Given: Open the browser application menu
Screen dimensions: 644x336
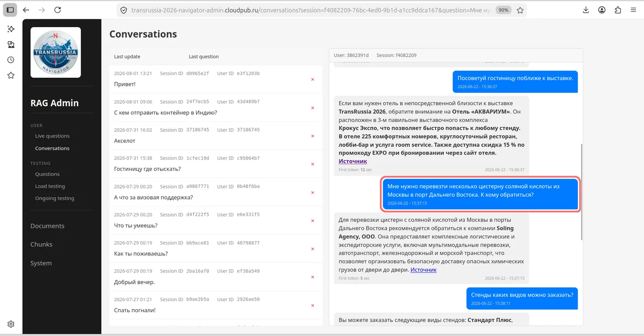Looking at the screenshot, I should (633, 10).
